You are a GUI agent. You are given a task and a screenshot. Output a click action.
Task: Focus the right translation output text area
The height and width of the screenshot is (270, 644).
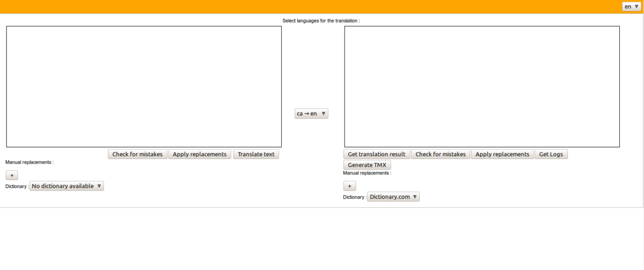[482, 86]
